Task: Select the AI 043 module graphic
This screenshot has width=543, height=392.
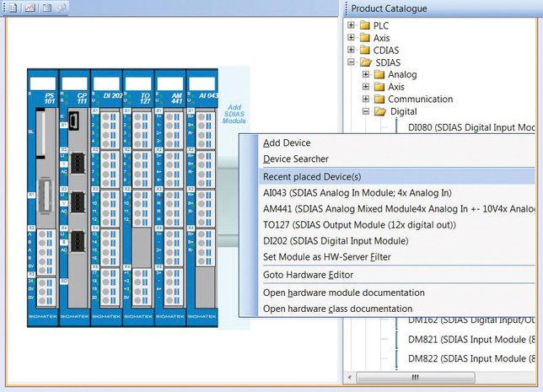Action: 202,198
